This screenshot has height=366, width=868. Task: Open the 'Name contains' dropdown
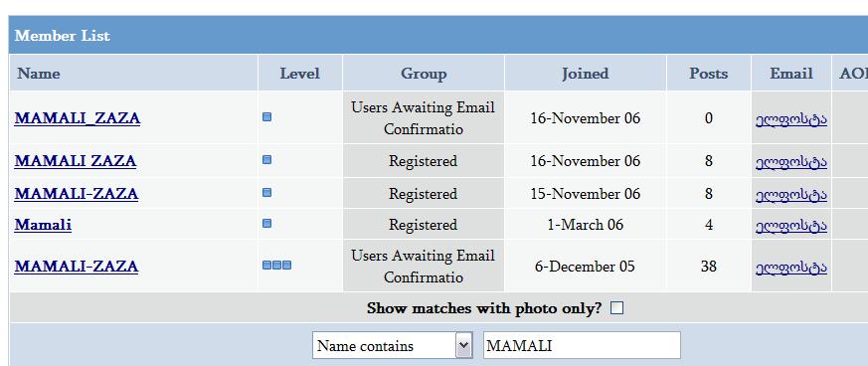point(393,345)
